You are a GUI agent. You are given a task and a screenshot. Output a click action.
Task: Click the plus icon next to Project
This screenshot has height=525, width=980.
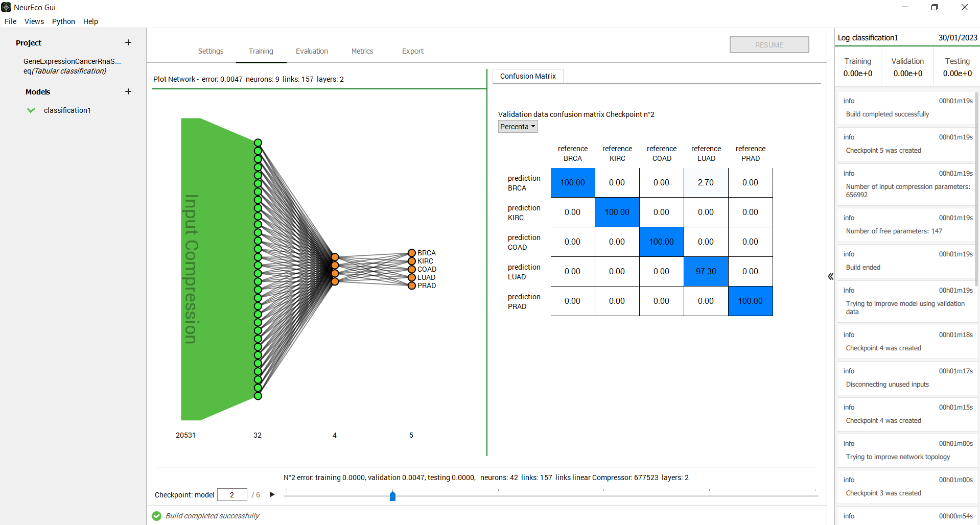click(x=128, y=43)
